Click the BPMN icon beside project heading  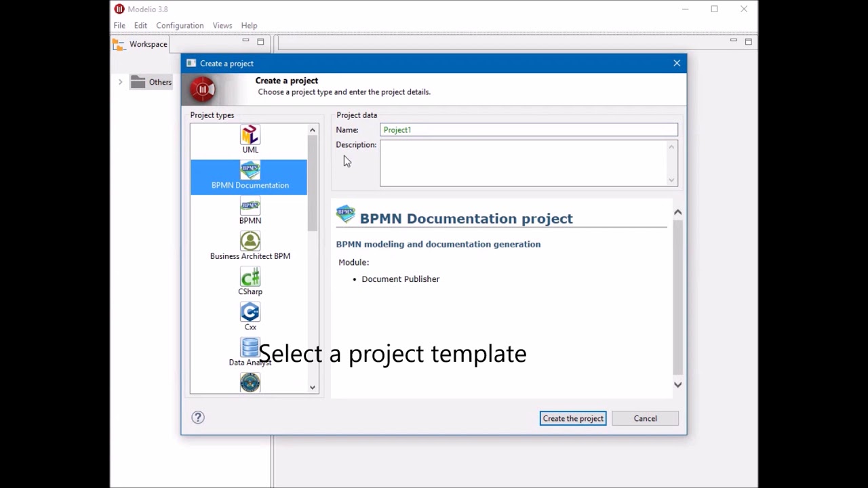tap(346, 214)
